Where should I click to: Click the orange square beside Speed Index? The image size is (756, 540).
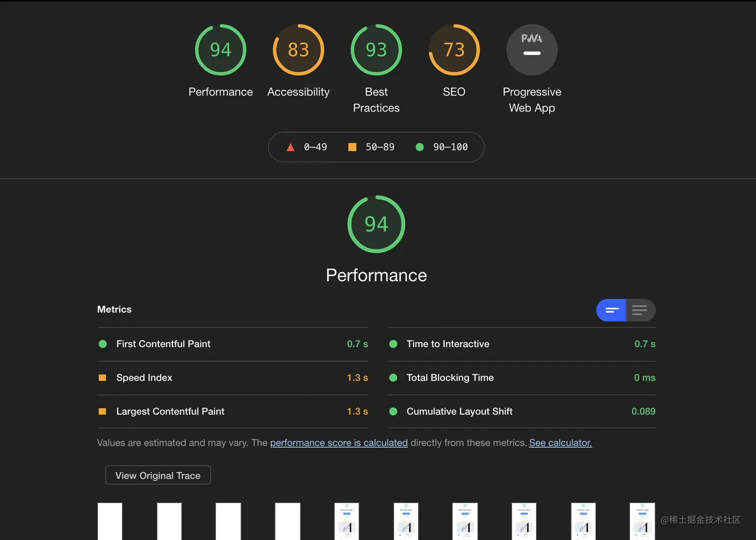(102, 378)
